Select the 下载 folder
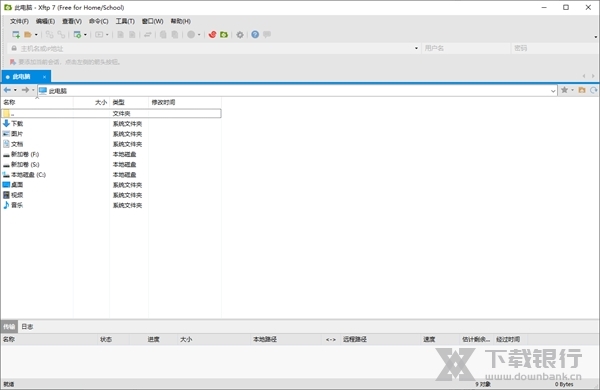Viewport: 600px width, 390px height. point(17,124)
